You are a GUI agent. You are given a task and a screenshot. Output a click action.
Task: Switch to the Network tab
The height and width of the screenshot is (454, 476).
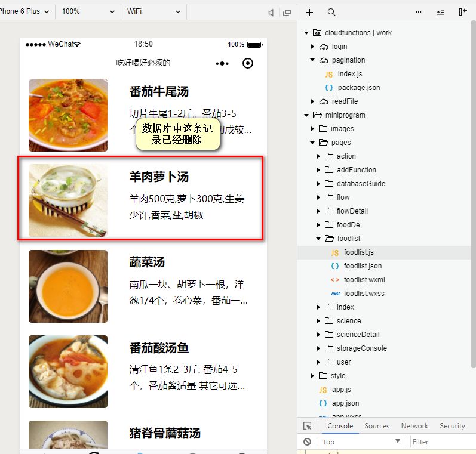[x=414, y=426]
